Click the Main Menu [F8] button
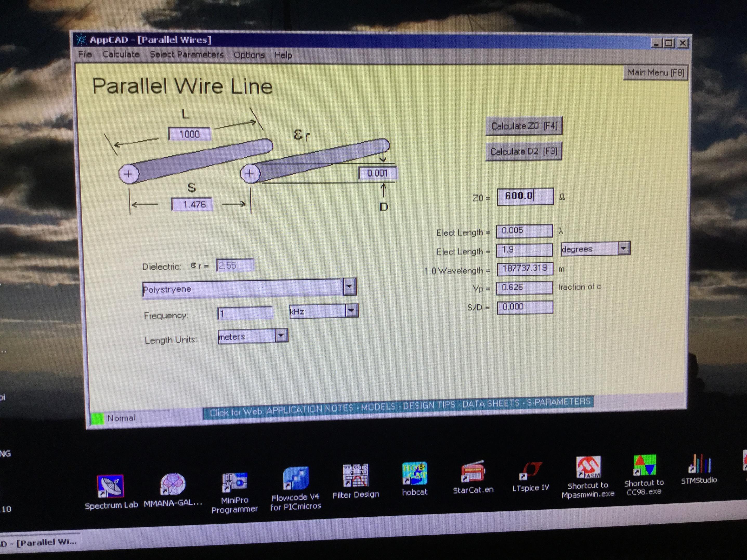The image size is (747, 560). click(x=656, y=72)
